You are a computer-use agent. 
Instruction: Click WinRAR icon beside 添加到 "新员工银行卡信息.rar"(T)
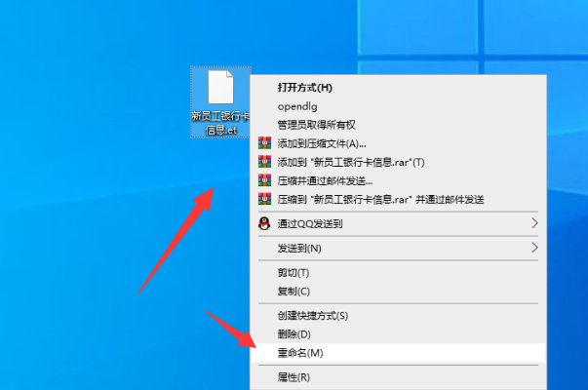265,162
